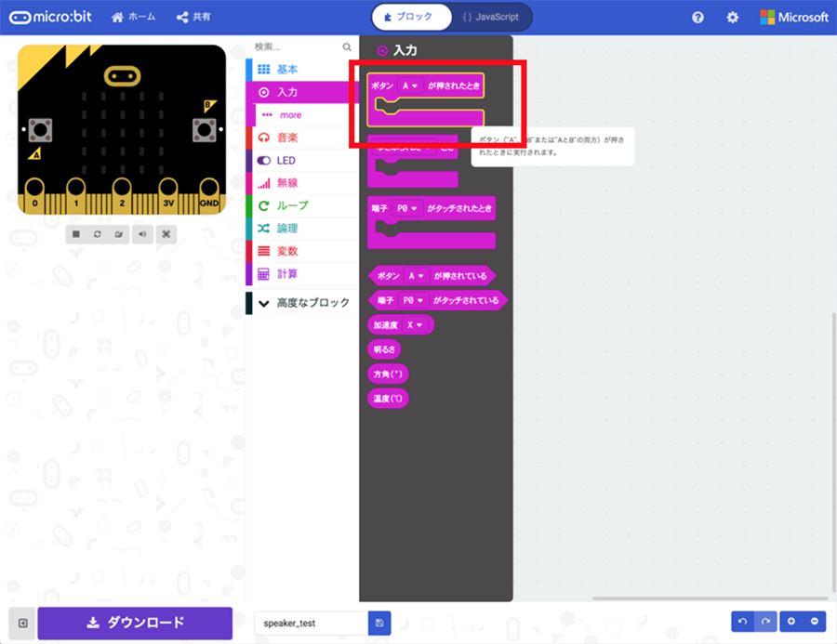Click the workspace horizontal scrollbar

[x=710, y=598]
